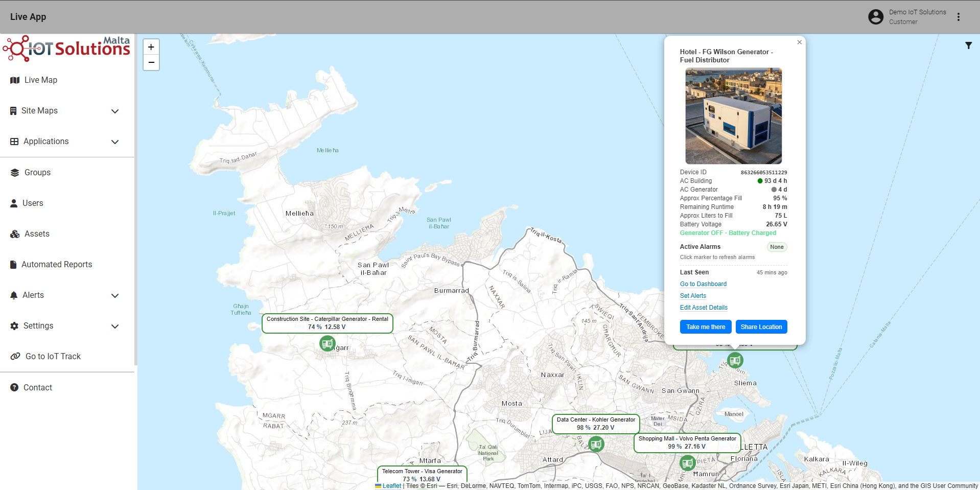Click the Device ID value 863266053511229
The image size is (980, 490).
pyautogui.click(x=764, y=173)
